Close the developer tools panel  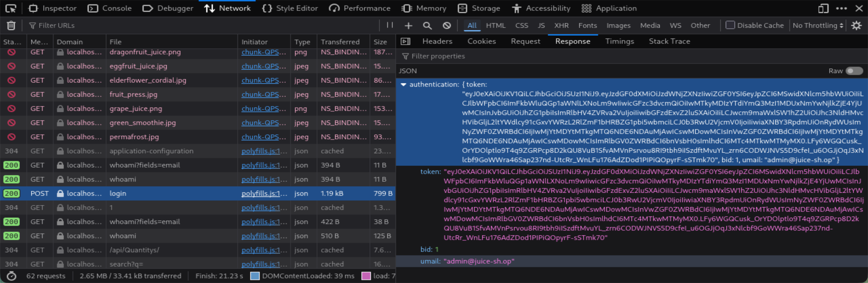click(x=859, y=8)
